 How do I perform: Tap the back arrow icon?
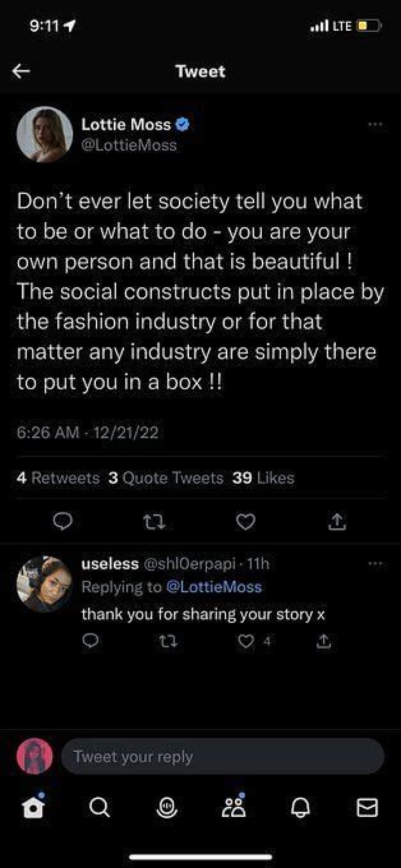[21, 71]
